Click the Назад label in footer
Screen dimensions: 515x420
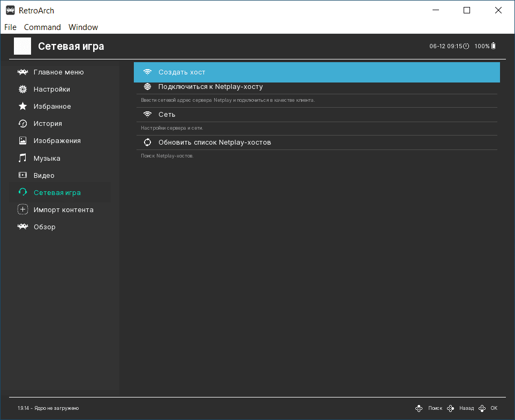466,408
